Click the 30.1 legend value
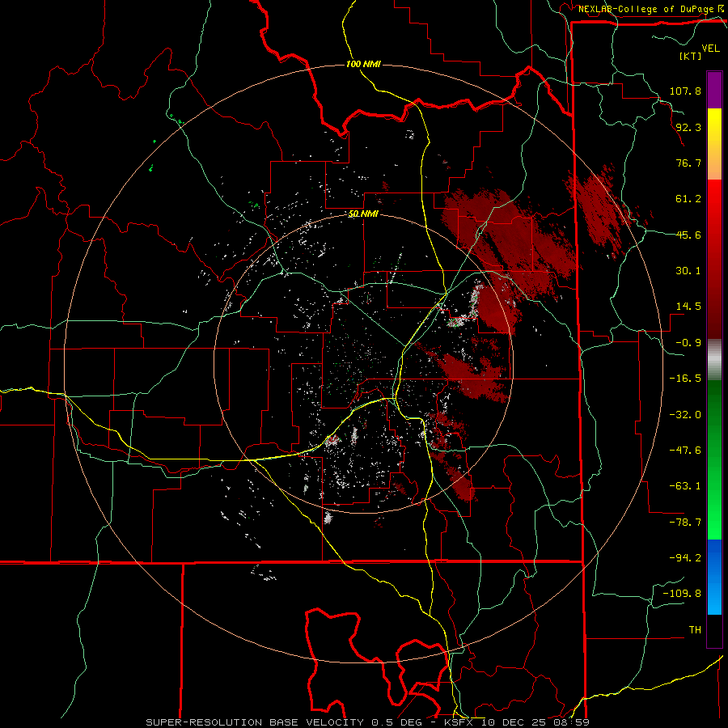Viewport: 728px width, 728px height. (x=688, y=271)
